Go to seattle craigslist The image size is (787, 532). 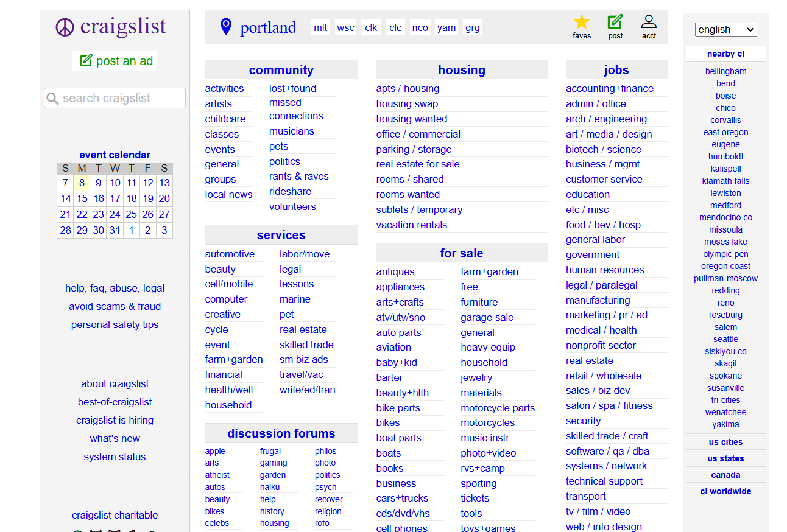coord(725,340)
